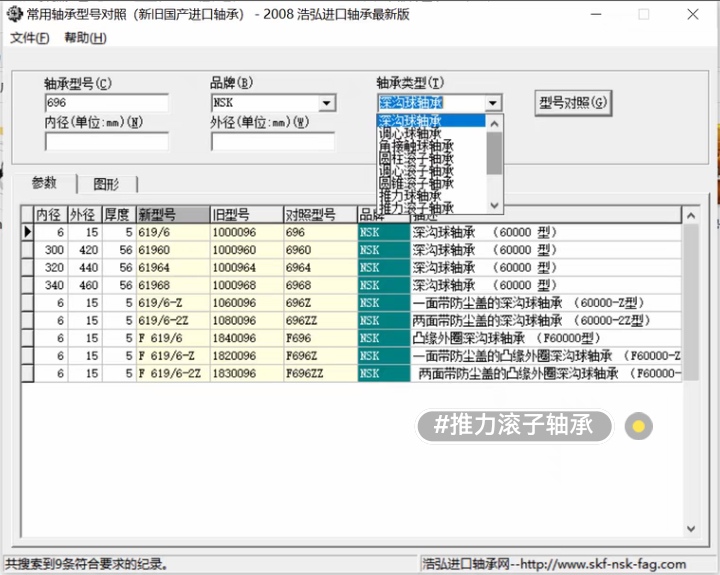Click row selector for the 61960 row

[28, 250]
